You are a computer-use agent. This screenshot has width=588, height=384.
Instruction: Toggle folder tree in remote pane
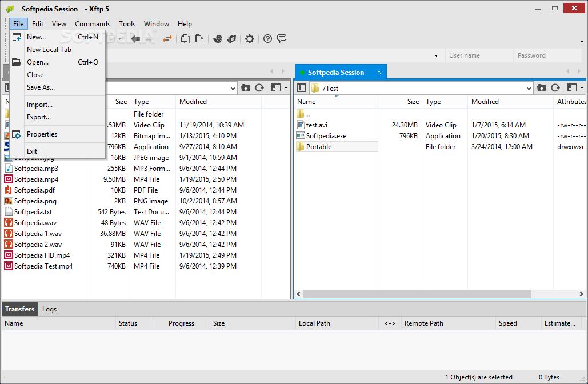302,88
